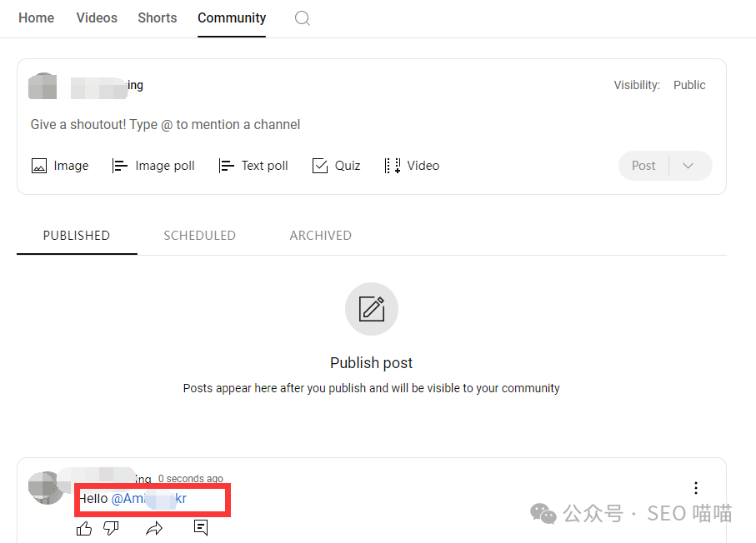Viewport: 756px width, 543px height.
Task: Dislike the Hello post with thumbs down
Action: (x=111, y=529)
